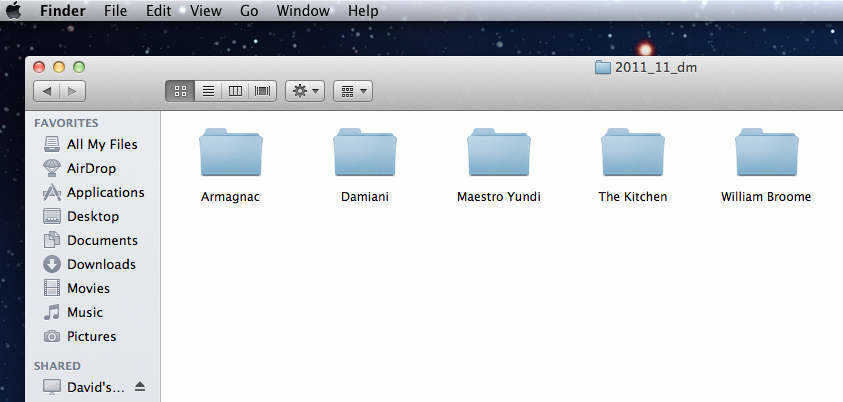The width and height of the screenshot is (843, 402).
Task: Zoom window with the green button
Action: (79, 67)
